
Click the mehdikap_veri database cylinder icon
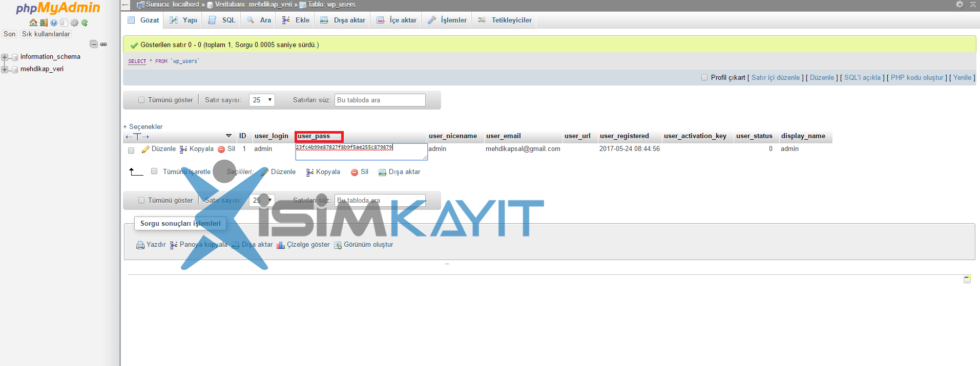(15, 70)
